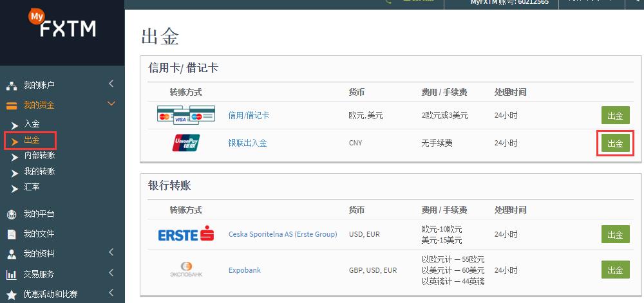Open 汇率 in the sidebar
Screen dimensions: 644x303
click(x=32, y=187)
